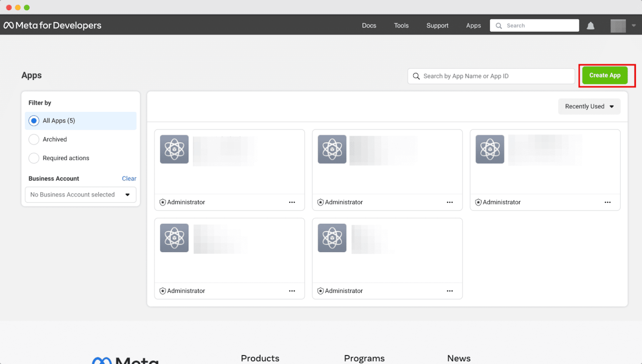Open notifications via the bell icon
The height and width of the screenshot is (364, 642).
click(591, 25)
